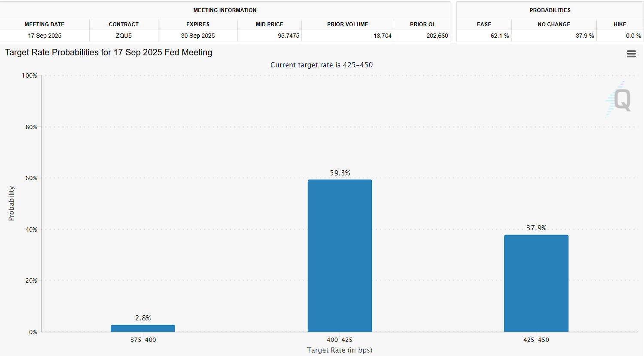Click the 62.1 % Ease probability cell
The height and width of the screenshot is (356, 644).
pyautogui.click(x=499, y=36)
